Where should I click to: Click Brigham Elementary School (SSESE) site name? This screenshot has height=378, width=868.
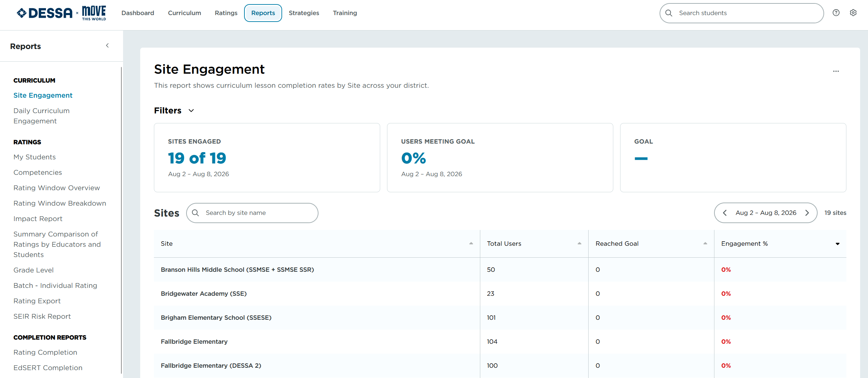[216, 318]
